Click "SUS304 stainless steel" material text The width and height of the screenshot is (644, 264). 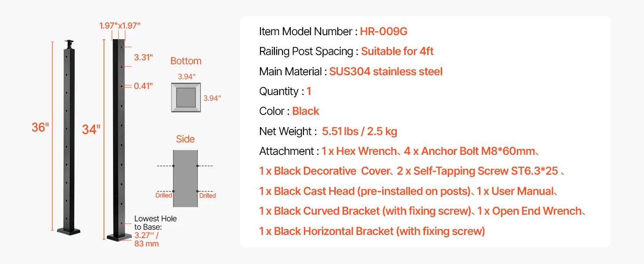(386, 72)
